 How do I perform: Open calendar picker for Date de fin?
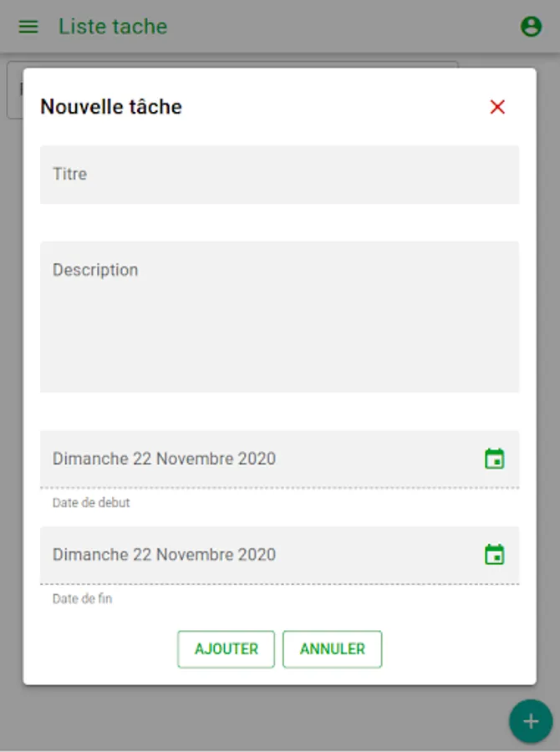(x=495, y=555)
